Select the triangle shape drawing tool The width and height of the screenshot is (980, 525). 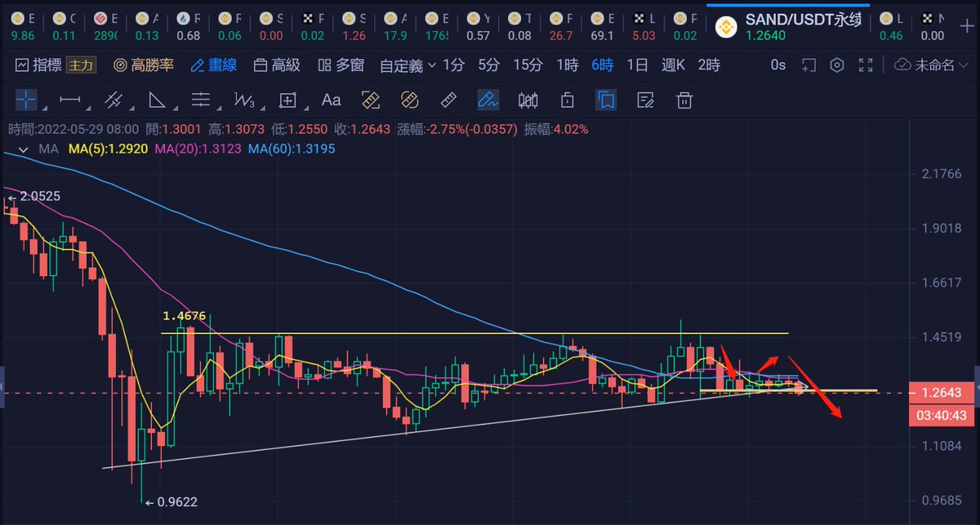tap(157, 100)
